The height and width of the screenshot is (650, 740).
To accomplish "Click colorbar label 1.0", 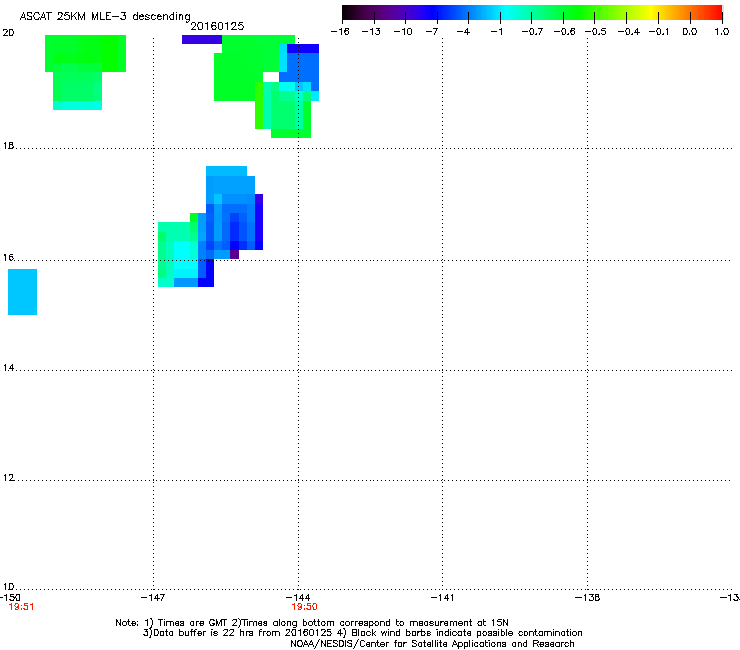I will [722, 32].
